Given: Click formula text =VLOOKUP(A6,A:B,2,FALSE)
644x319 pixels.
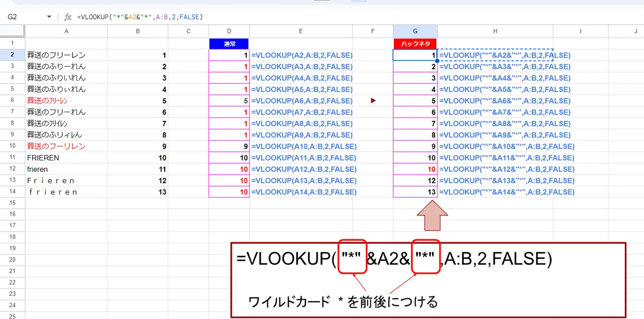Looking at the screenshot, I should [302, 100].
